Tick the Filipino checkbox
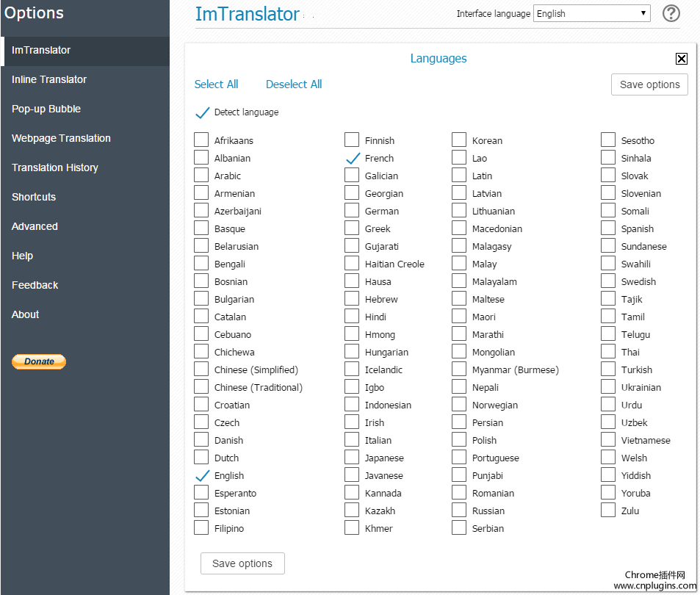The width and height of the screenshot is (700, 595). (201, 527)
